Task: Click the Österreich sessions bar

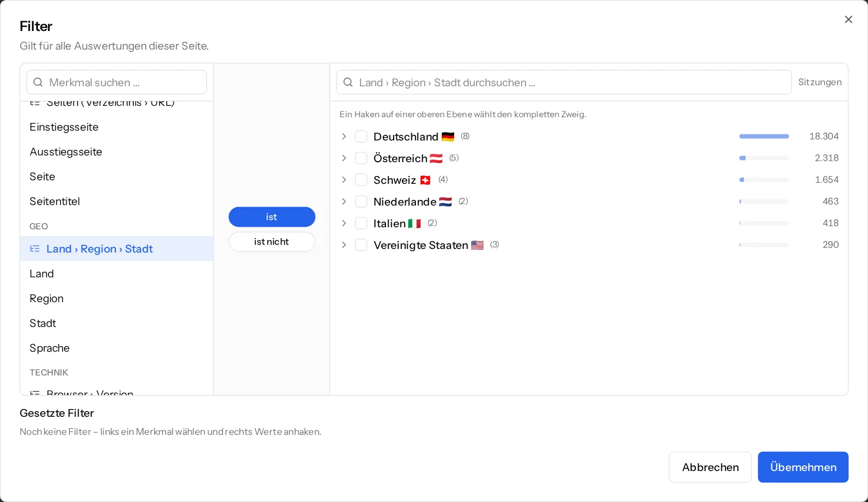Action: 764,158
